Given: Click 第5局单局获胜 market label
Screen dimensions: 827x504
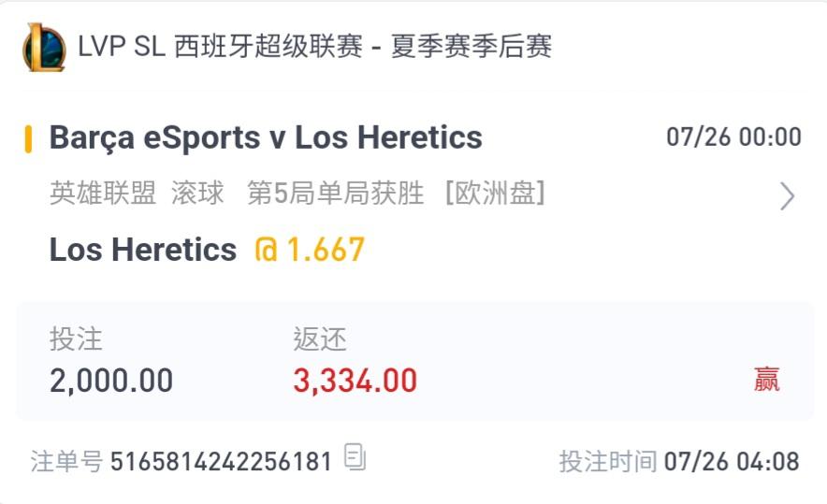Looking at the screenshot, I should click(336, 193).
